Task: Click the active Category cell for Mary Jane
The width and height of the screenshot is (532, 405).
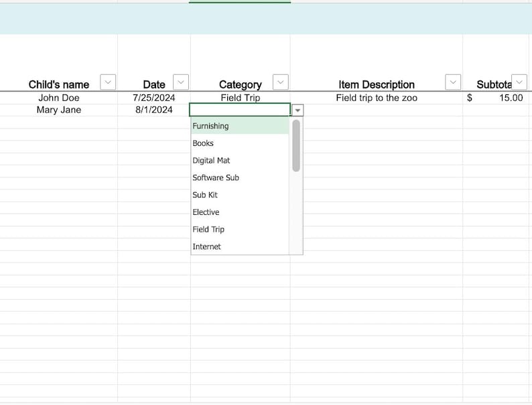Action: [x=240, y=110]
